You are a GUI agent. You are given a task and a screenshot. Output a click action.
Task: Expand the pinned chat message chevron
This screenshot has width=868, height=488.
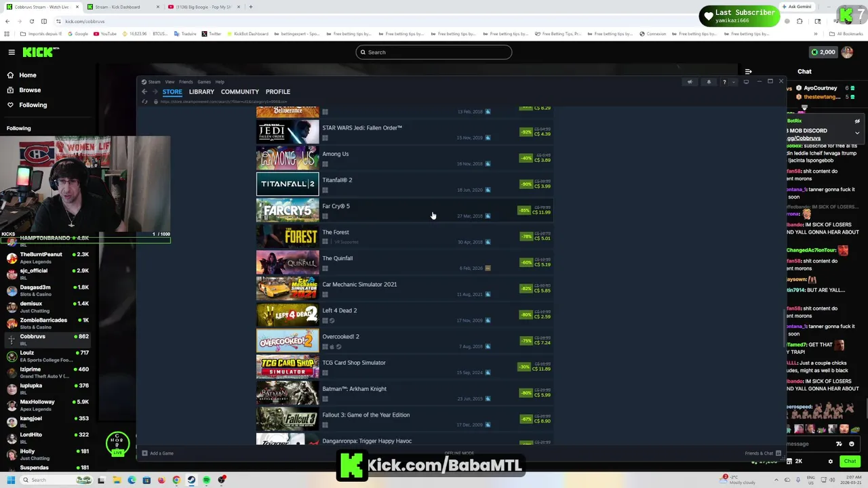[857, 133]
